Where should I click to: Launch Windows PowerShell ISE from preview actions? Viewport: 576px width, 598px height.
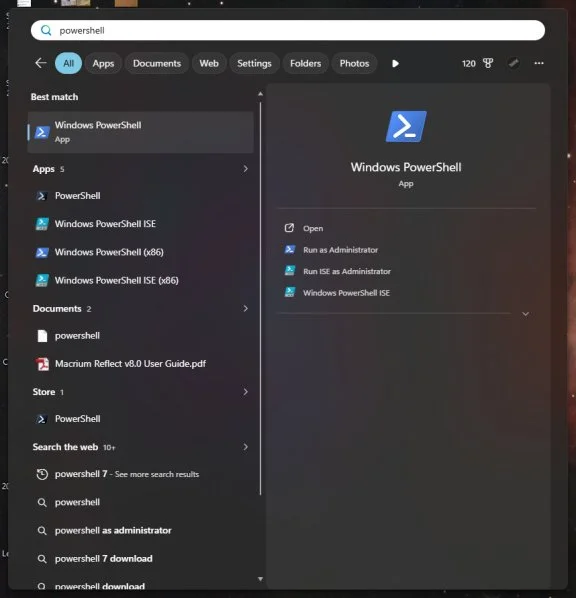tap(346, 293)
